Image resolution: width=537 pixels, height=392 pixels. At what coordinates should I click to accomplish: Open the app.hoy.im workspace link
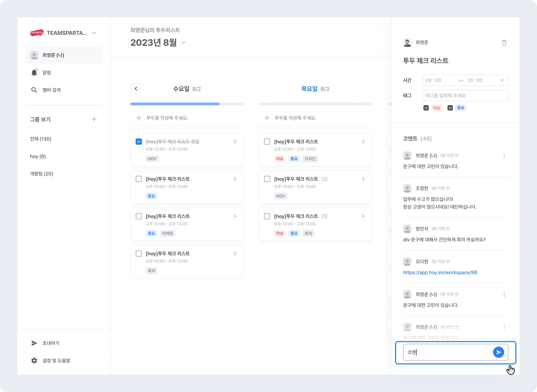[440, 272]
